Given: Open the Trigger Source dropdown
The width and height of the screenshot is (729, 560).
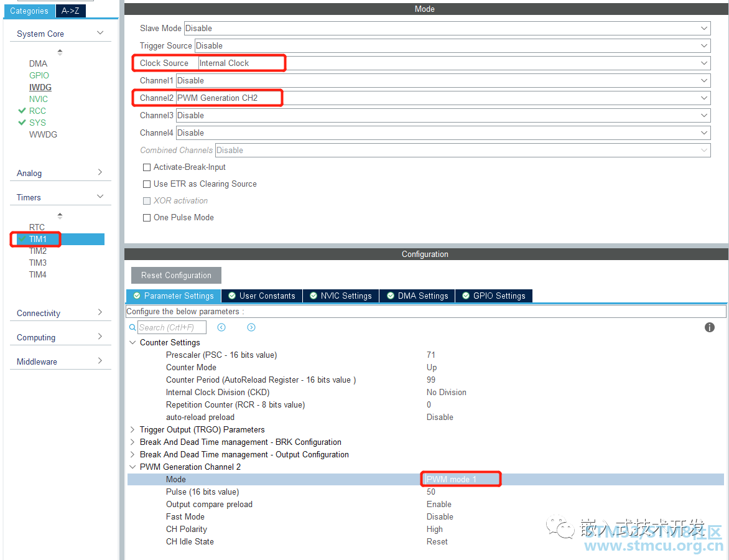Looking at the screenshot, I should point(452,45).
